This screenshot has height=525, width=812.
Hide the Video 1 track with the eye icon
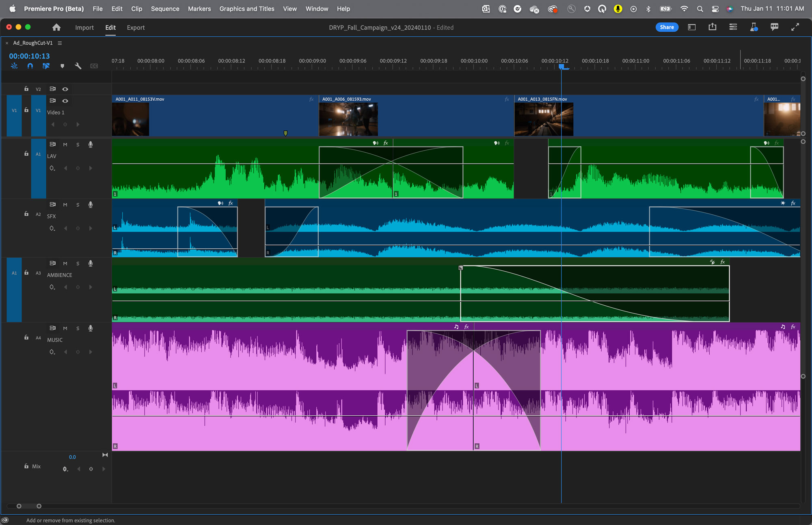coord(65,101)
